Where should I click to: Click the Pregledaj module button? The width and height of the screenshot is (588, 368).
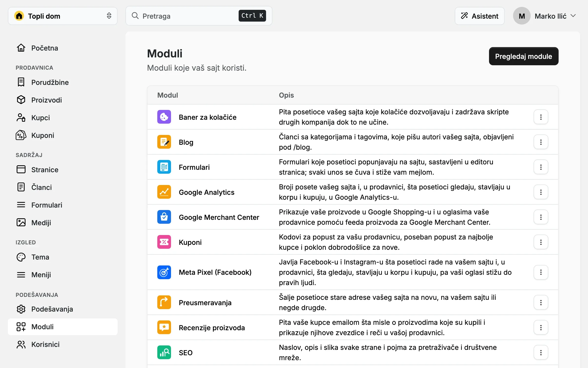(x=524, y=56)
